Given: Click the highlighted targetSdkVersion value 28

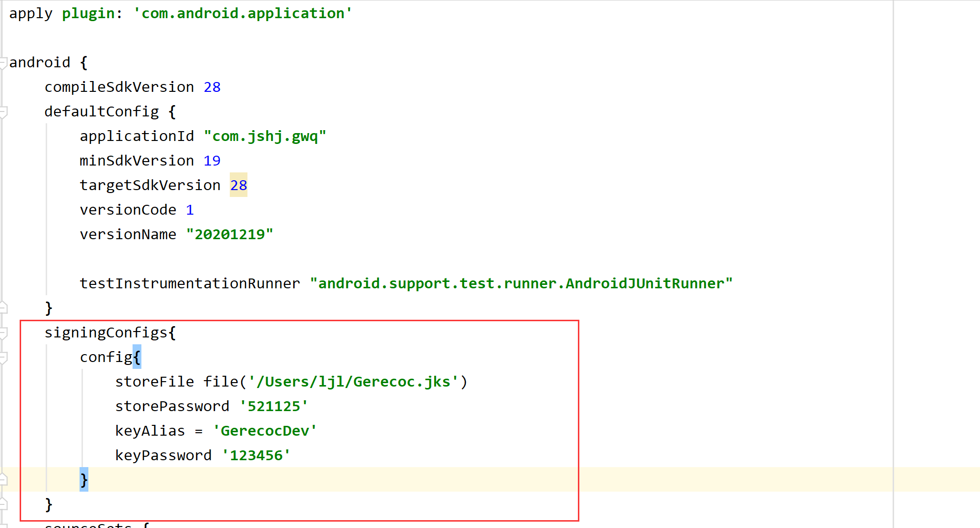Looking at the screenshot, I should point(239,185).
